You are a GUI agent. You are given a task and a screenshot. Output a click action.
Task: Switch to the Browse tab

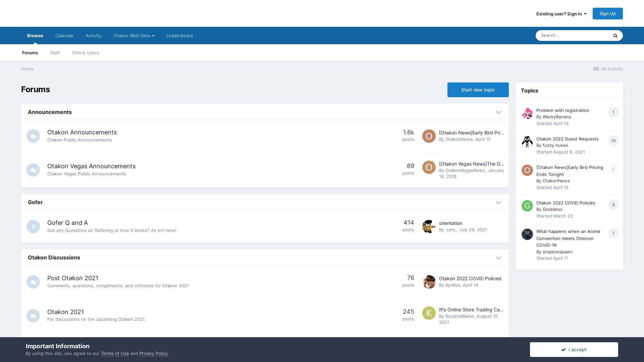point(35,36)
